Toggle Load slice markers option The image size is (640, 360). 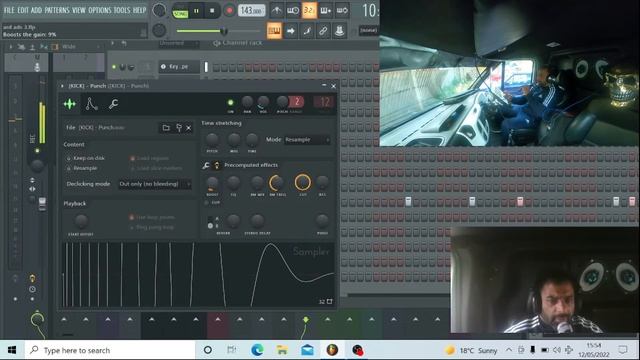tap(156, 168)
